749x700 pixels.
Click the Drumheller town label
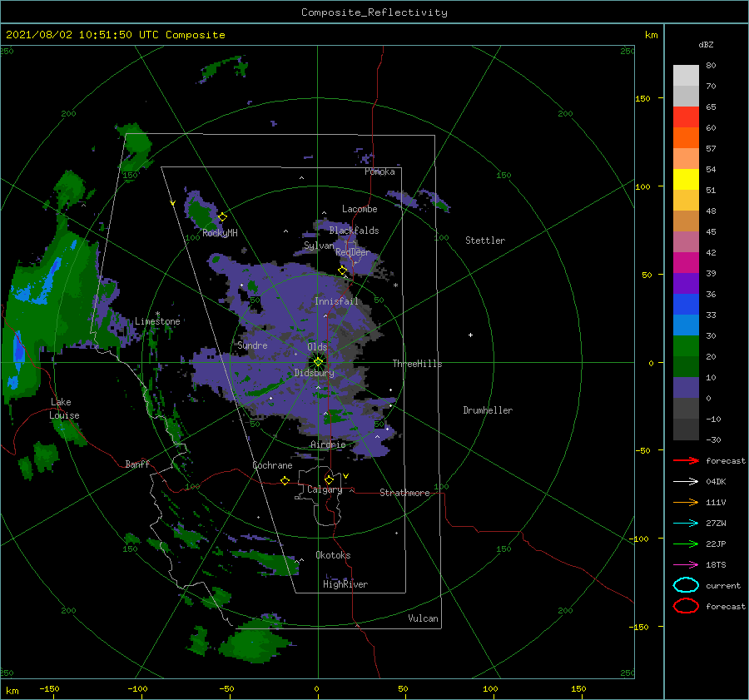488,410
